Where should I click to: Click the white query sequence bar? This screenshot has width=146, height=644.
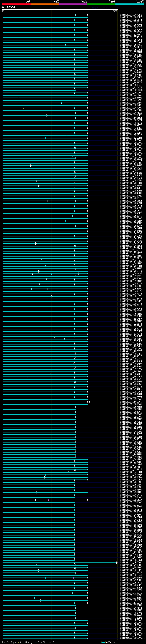coord(60,9)
